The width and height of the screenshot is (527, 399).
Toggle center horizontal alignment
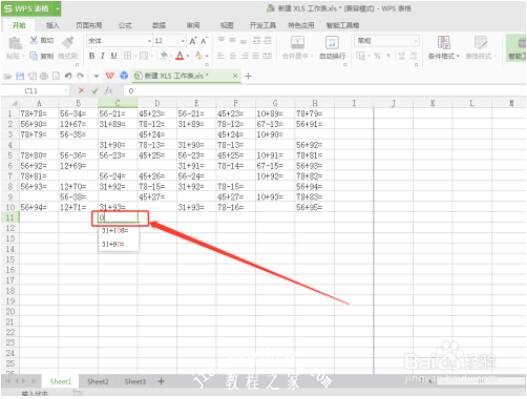coord(233,55)
